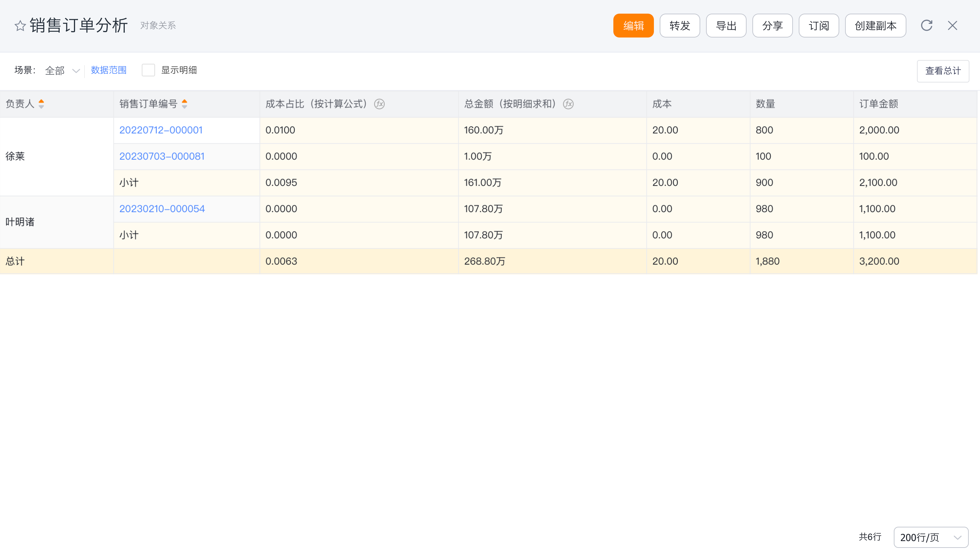Open the 数据范围 link
The image size is (980, 553).
(108, 70)
